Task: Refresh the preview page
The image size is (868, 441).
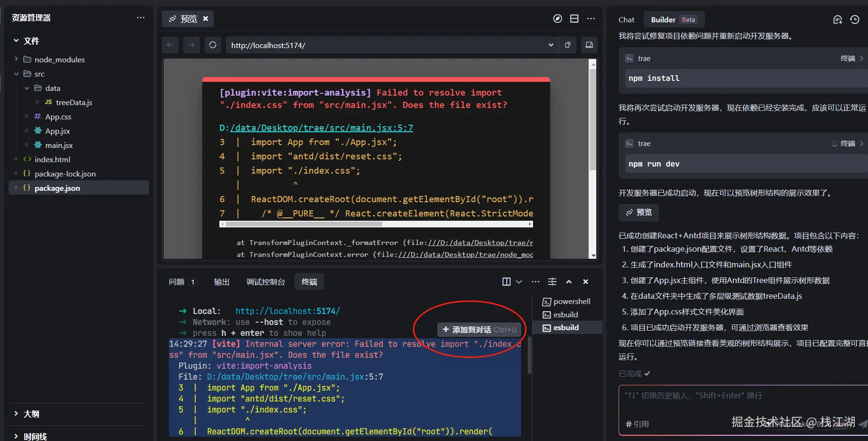Action: point(213,45)
